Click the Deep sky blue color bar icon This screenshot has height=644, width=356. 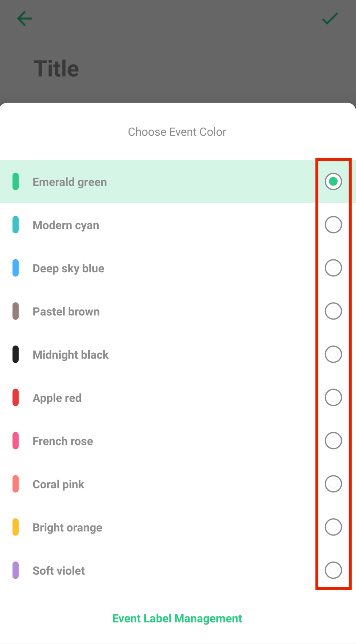(15, 268)
